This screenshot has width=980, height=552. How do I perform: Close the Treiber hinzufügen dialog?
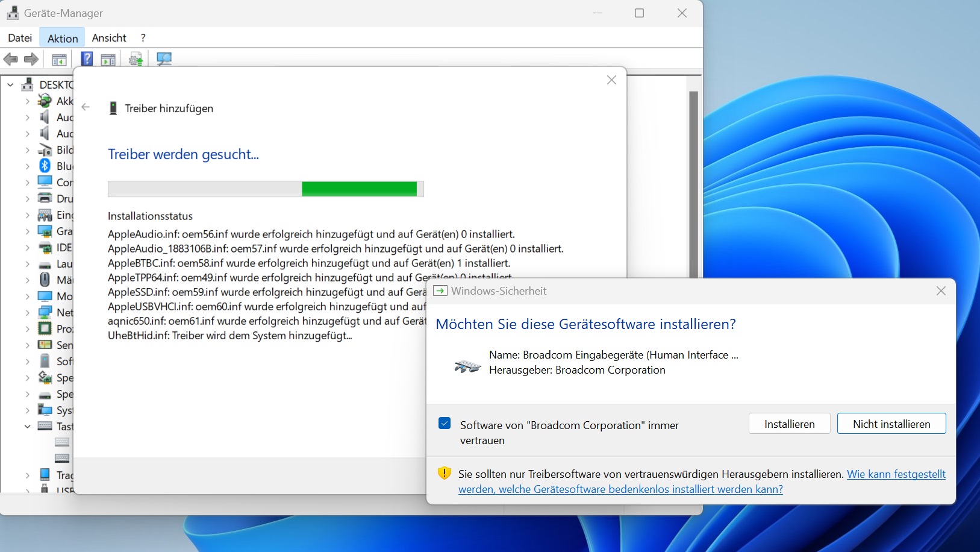pyautogui.click(x=611, y=80)
